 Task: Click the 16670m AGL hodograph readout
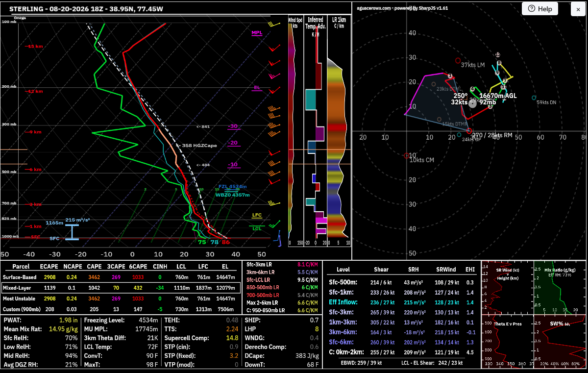pyautogui.click(x=498, y=96)
